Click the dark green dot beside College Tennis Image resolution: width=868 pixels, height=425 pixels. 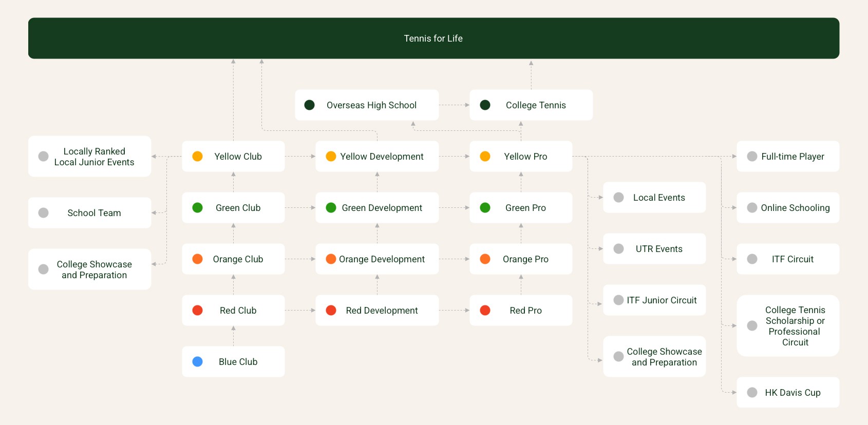tap(485, 105)
